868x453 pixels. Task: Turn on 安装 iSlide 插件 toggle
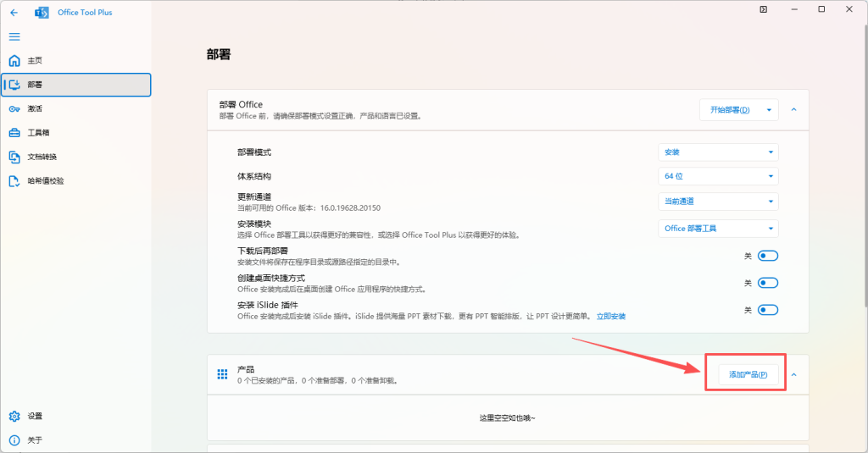(x=768, y=310)
